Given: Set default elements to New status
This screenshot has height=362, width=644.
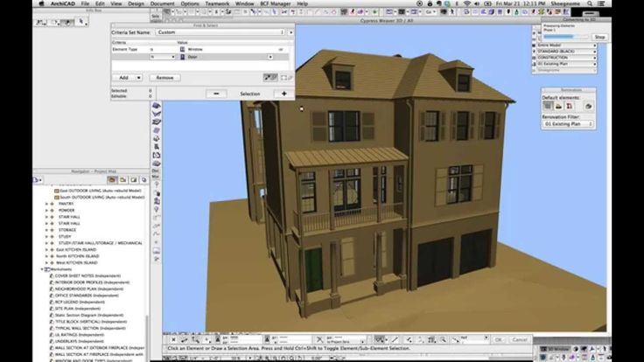Looking at the screenshot, I should pos(570,106).
